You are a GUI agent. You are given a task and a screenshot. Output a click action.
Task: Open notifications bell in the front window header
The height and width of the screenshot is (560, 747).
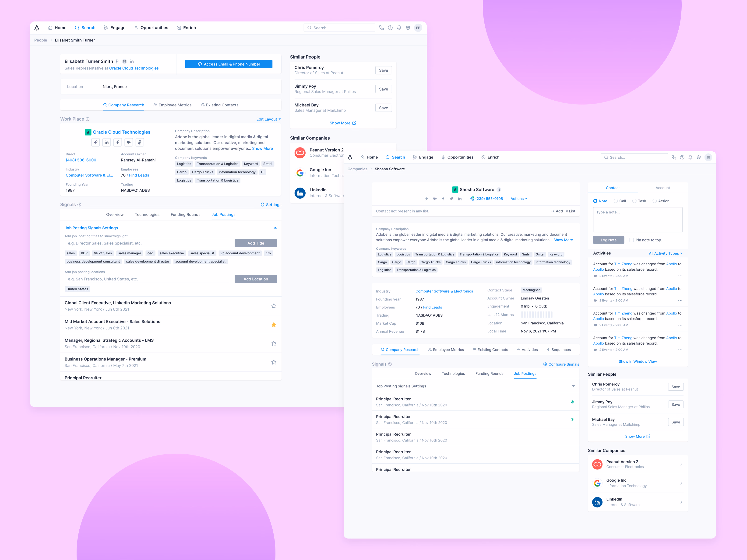690,157
